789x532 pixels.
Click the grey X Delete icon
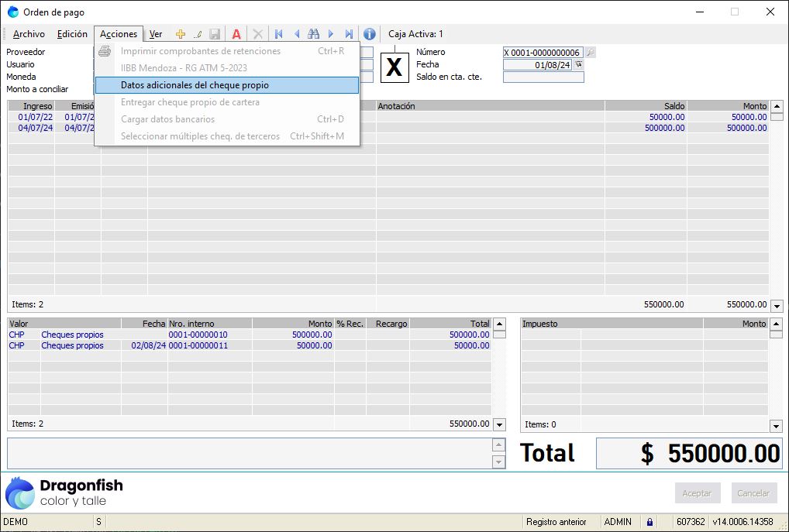257,34
